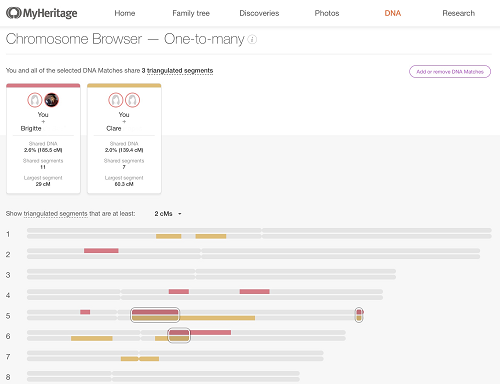
Task: Click large triangulated segment box on chromosome 5
Action: click(155, 315)
